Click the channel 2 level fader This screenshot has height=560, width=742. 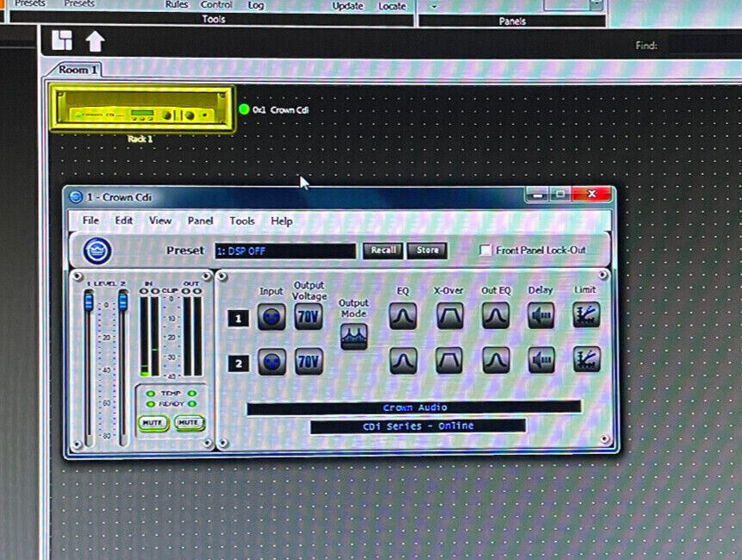tap(123, 301)
